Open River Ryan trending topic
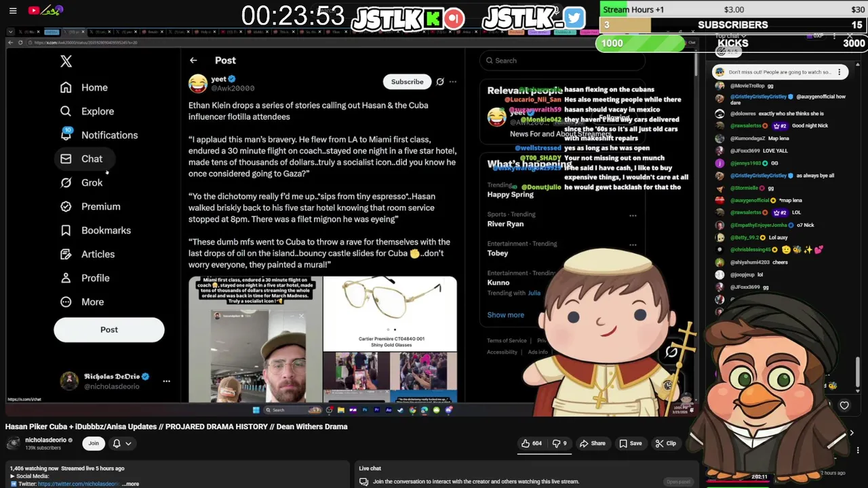The width and height of the screenshot is (868, 488). (x=505, y=224)
